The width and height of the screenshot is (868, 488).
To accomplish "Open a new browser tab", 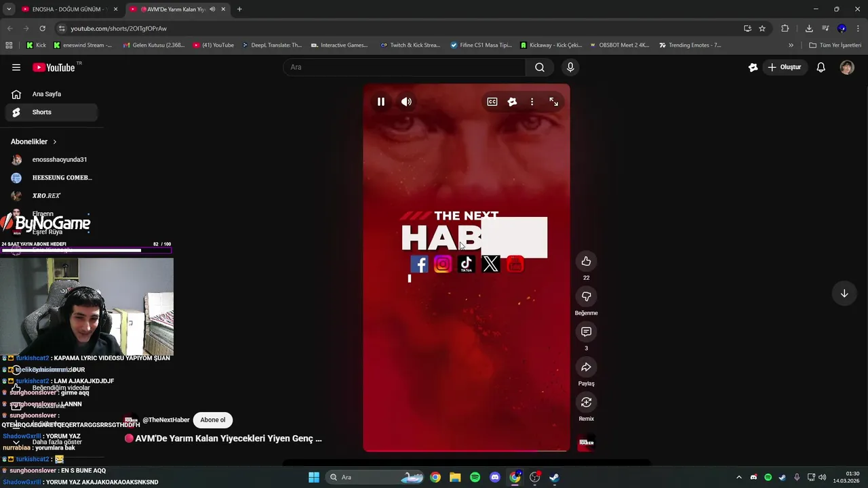I will point(239,9).
